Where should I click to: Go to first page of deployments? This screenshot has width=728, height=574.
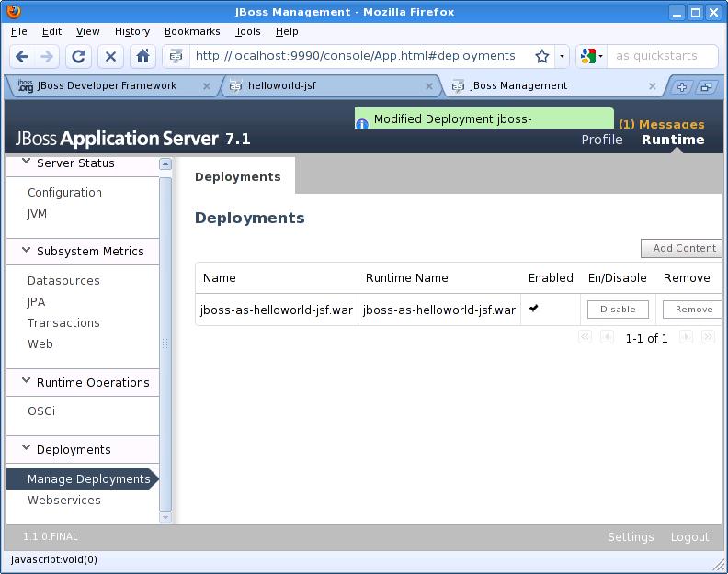point(585,337)
